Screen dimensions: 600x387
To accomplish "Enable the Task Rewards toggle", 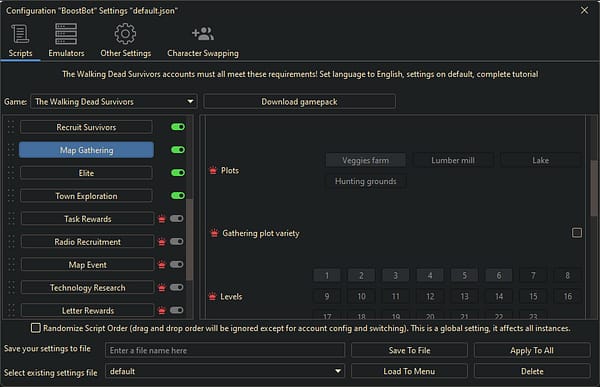I will pos(176,219).
